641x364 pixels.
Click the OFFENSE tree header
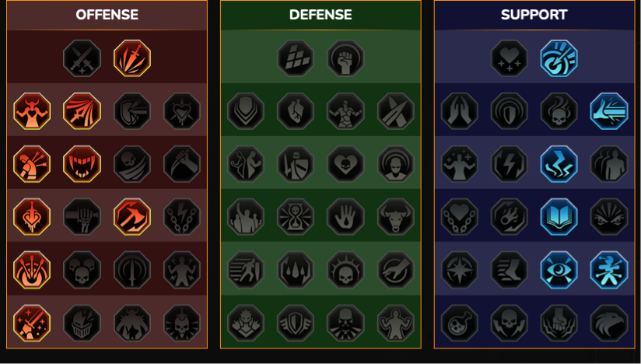[x=107, y=15]
